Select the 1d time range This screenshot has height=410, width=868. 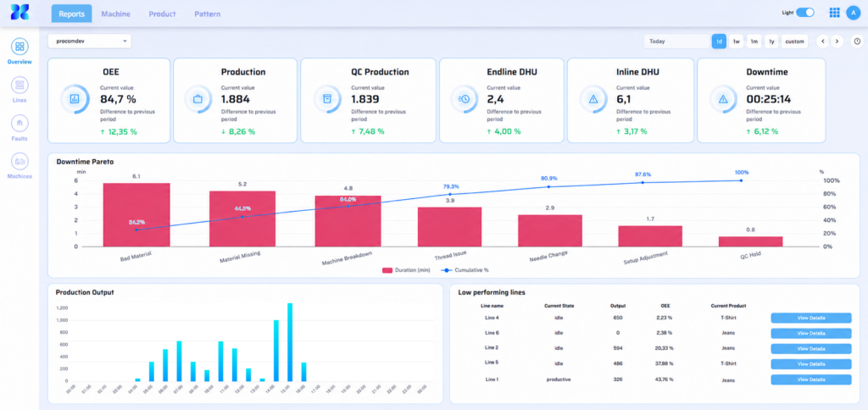click(x=719, y=42)
